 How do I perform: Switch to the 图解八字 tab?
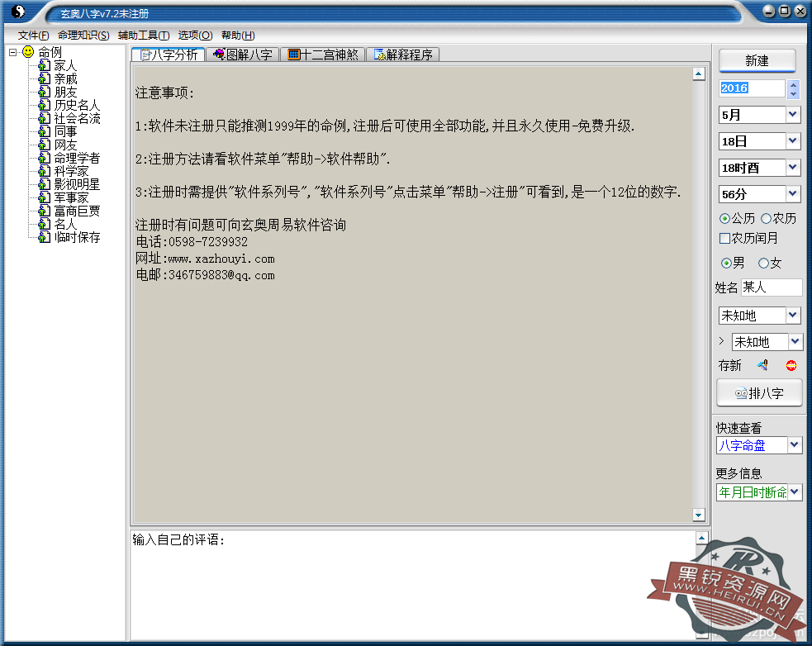click(x=243, y=55)
